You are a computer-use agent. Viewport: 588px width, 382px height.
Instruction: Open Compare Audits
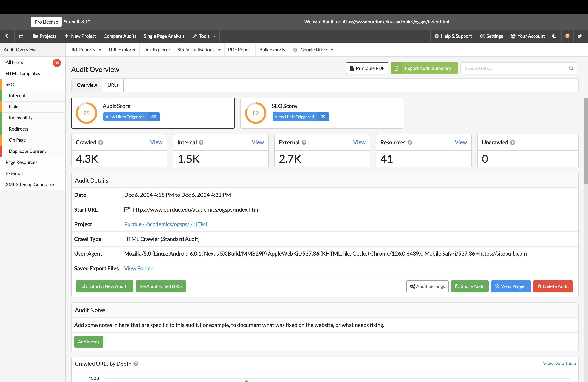coord(120,36)
